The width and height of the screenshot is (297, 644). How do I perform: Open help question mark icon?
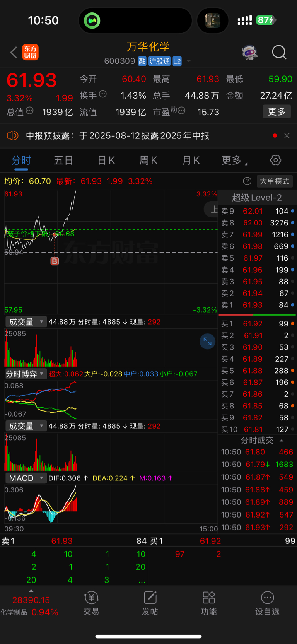[x=247, y=181]
